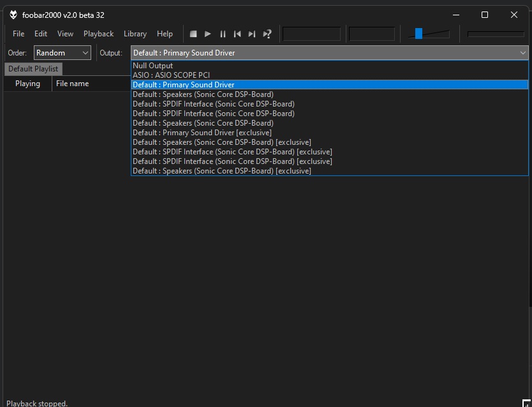The width and height of the screenshot is (532, 407).
Task: Collapse the Output device dropdown arrow
Action: 522,53
